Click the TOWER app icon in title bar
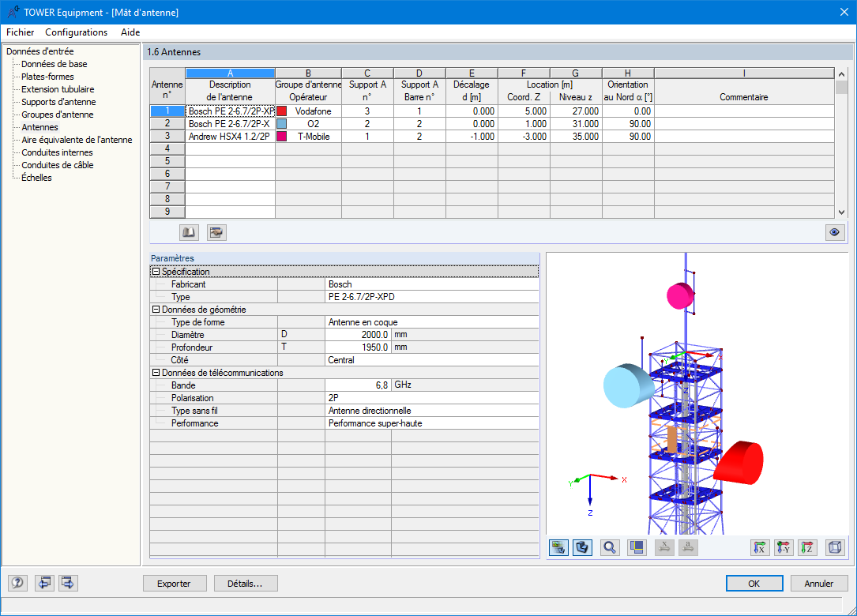The image size is (857, 616). [x=13, y=12]
